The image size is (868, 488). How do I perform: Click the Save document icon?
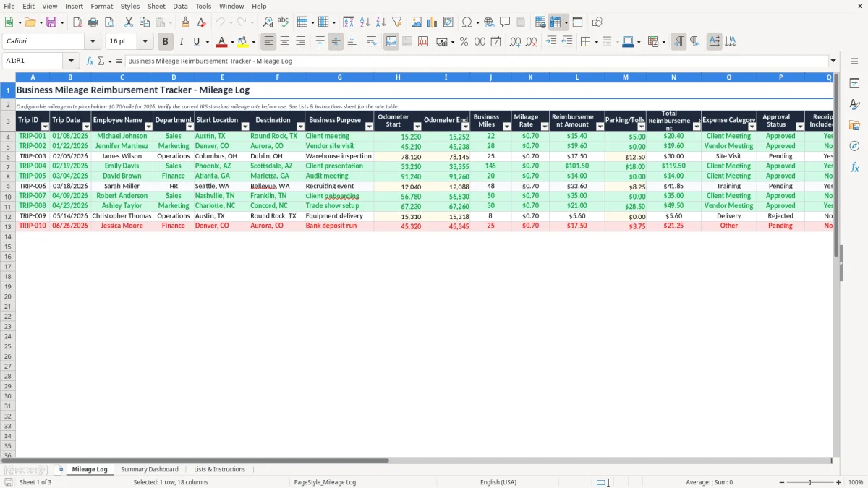point(51,22)
